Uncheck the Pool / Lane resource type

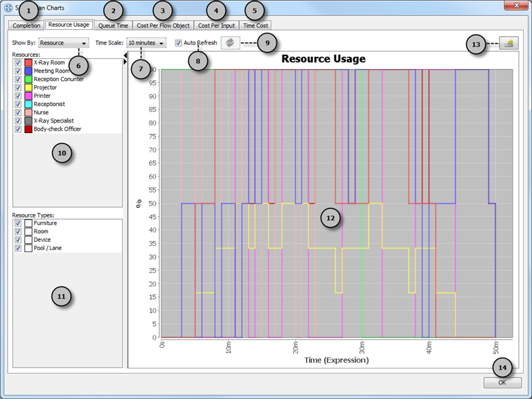[x=18, y=248]
